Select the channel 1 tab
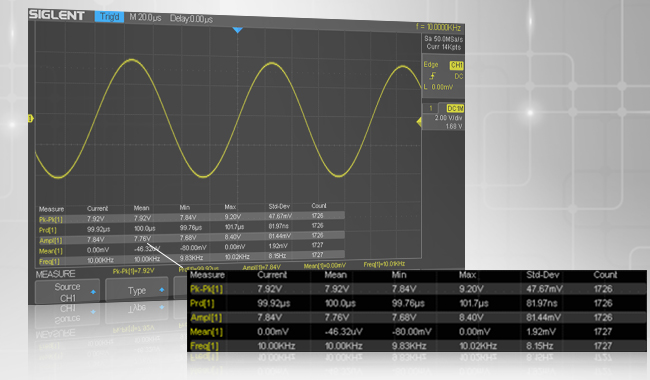 431,108
